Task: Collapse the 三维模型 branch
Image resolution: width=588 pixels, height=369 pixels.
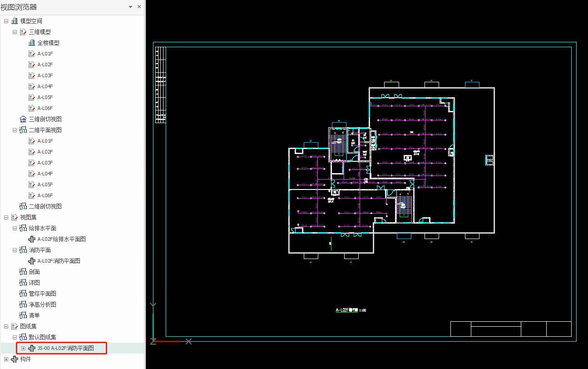Action: pos(15,32)
